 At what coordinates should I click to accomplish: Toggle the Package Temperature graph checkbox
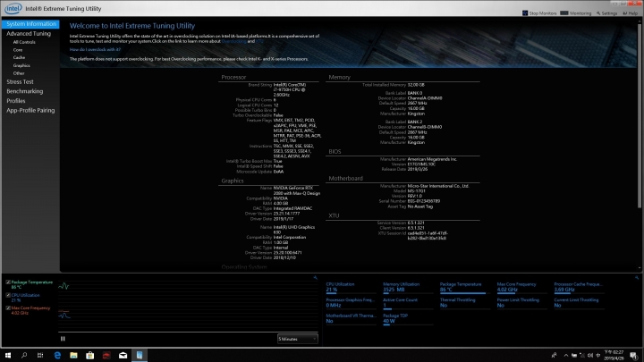click(x=8, y=282)
